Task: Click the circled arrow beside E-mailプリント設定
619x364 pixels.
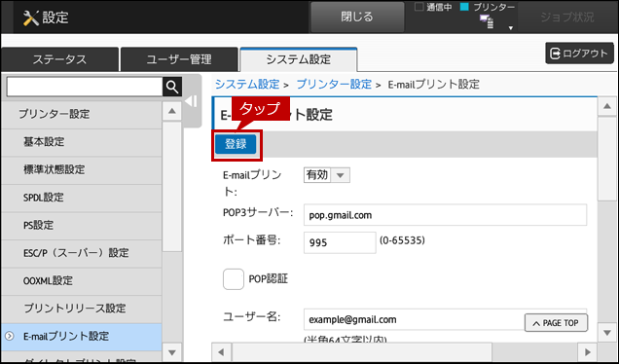Action: [x=10, y=337]
